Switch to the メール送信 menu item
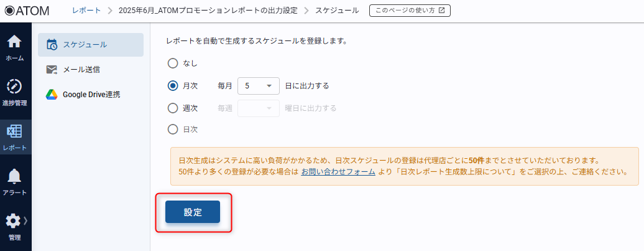644x251 pixels. (x=81, y=69)
